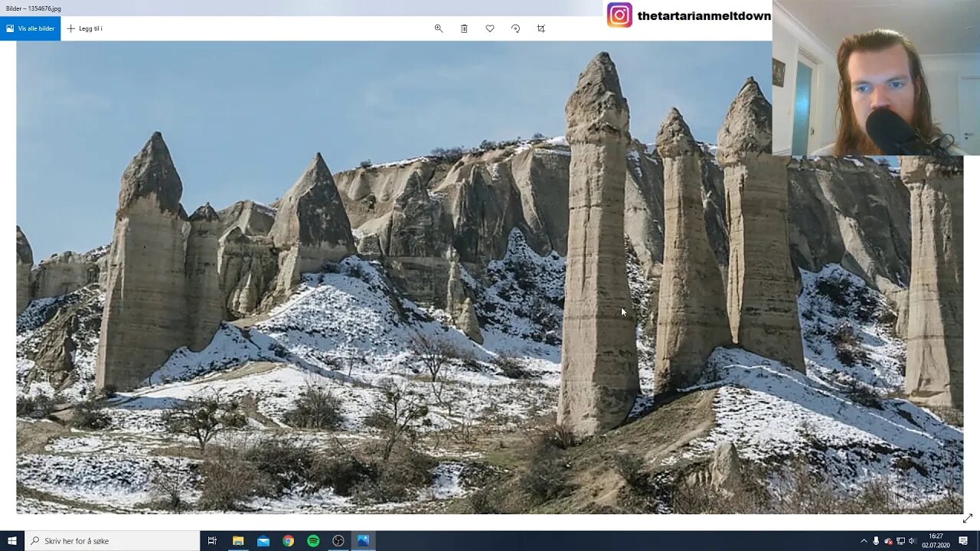Select the Photos app taskbar icon
This screenshot has width=980, height=551.
(x=363, y=540)
